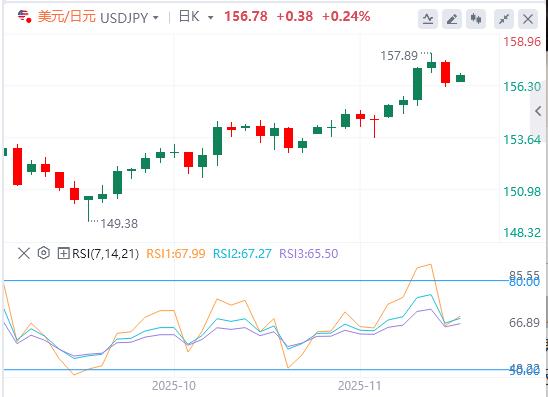Screen dimensions: 548x397
Task: Click the 66.89 RSI axis value
Action: 524,323
